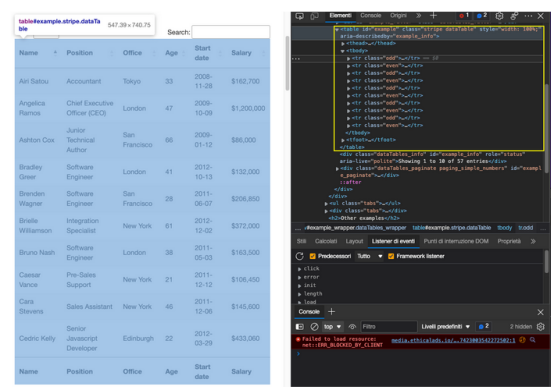This screenshot has height=391, width=554.
Task: Expand the length event listener
Action: pyautogui.click(x=300, y=294)
